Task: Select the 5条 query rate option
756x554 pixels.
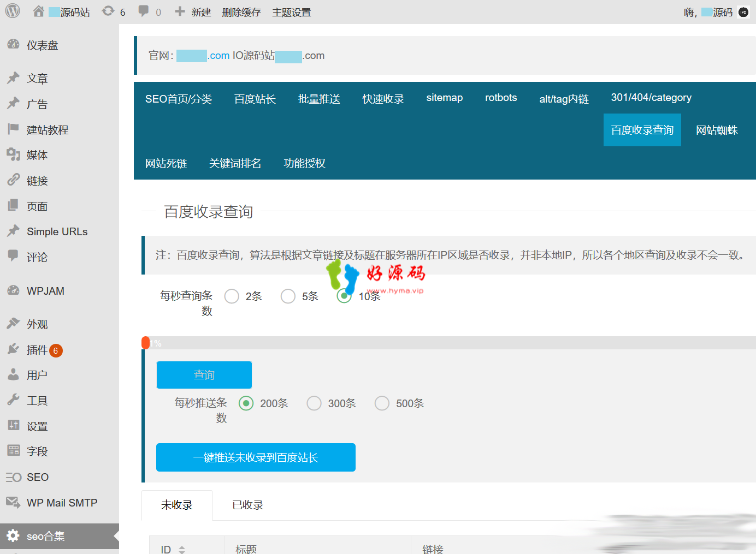Action: point(288,296)
